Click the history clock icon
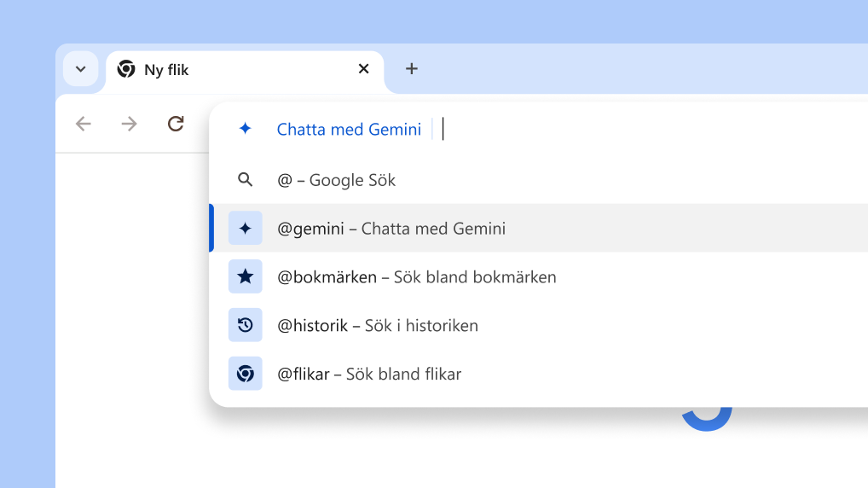Viewport: 868px width, 488px height. [x=246, y=325]
